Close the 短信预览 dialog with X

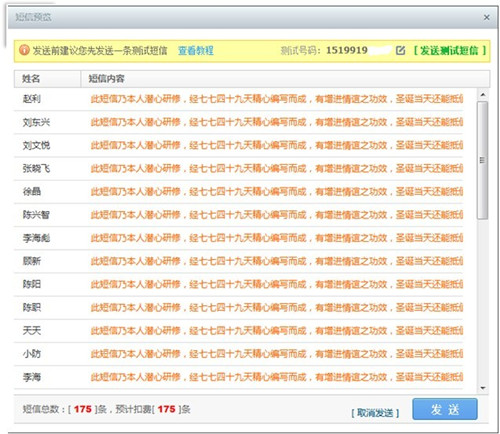pyautogui.click(x=487, y=17)
